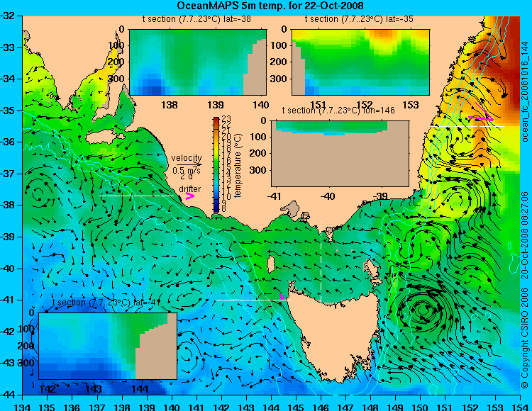
Task: Click the vertical temperature color bar
Action: [216, 164]
